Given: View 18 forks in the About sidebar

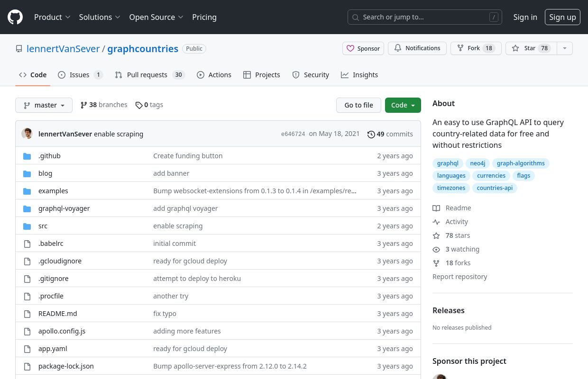Looking at the screenshot, I should (x=452, y=263).
